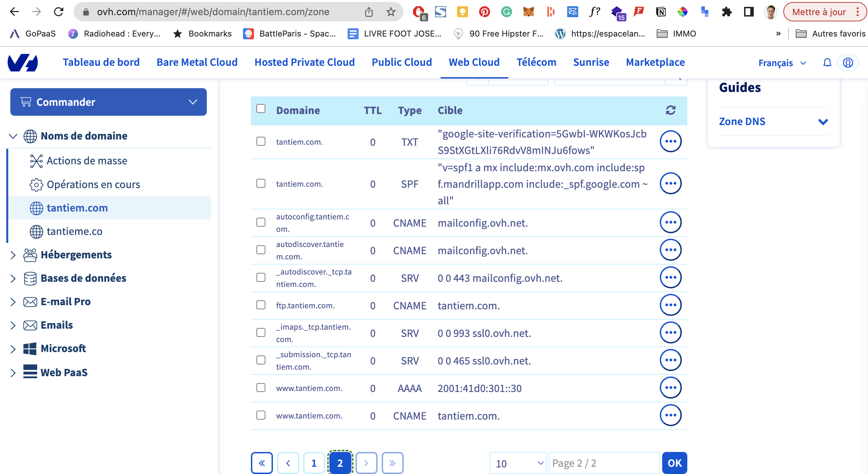Image resolution: width=868 pixels, height=474 pixels.
Task: Tick the autoconfig.tantiem.com CNAME checkbox
Action: click(261, 223)
